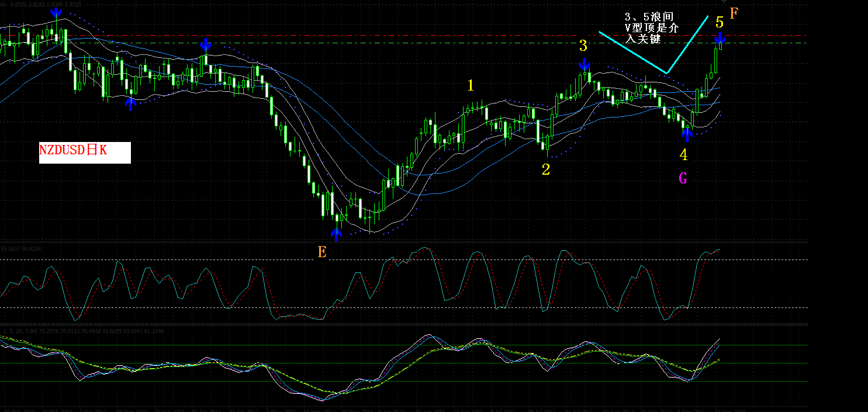This screenshot has width=868, height=412.
Task: Select the NZDUSD日K chart label
Action: coord(85,152)
